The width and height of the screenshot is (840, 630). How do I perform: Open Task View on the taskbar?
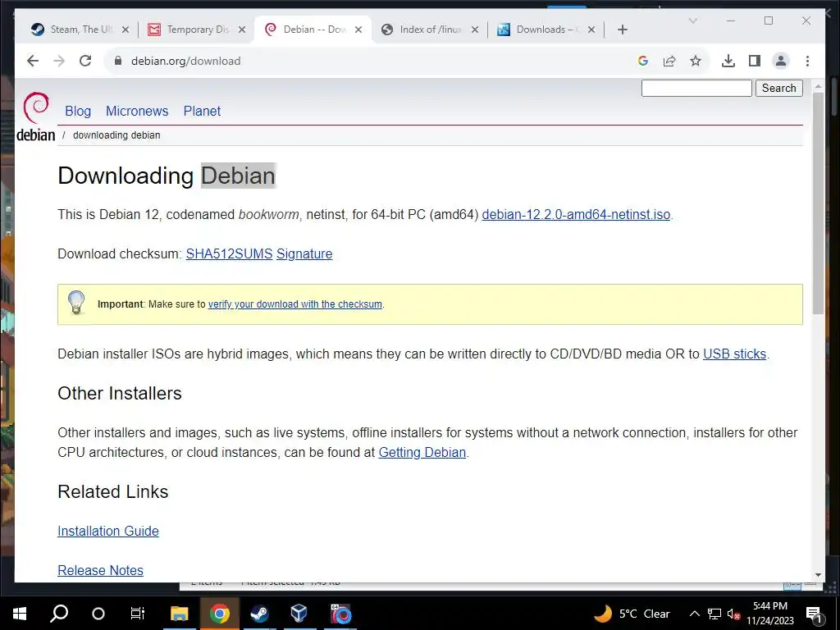pos(137,614)
